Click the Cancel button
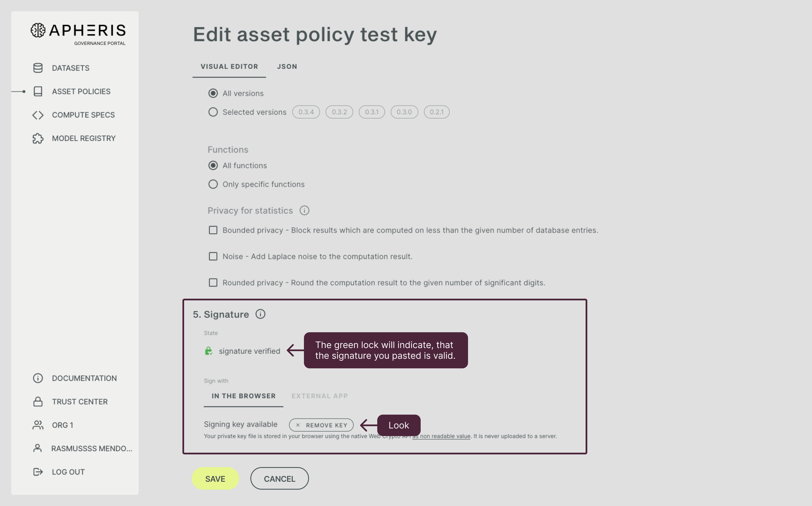 pyautogui.click(x=279, y=479)
